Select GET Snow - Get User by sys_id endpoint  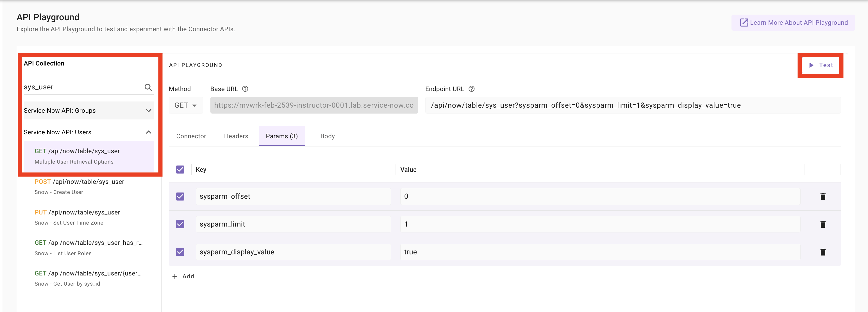(88, 278)
